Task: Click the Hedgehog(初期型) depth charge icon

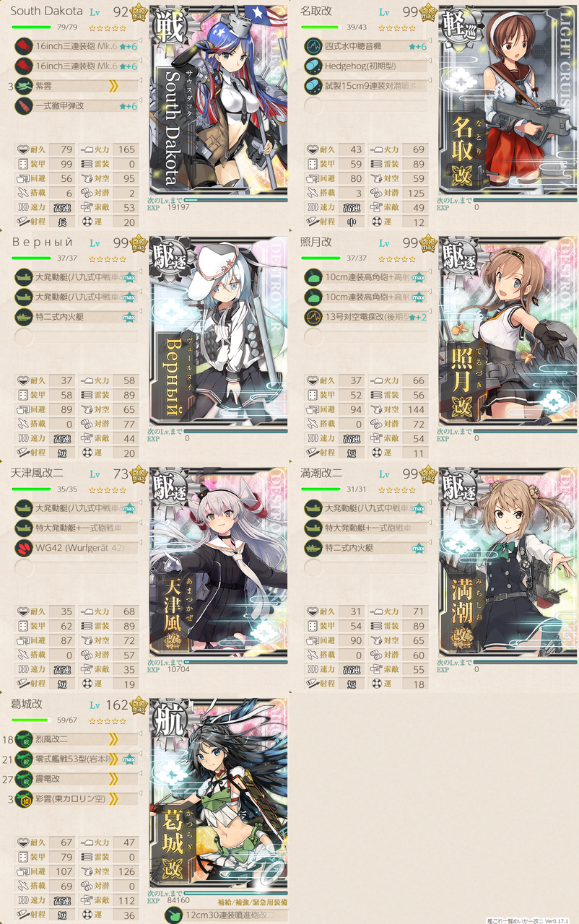Action: (x=313, y=66)
